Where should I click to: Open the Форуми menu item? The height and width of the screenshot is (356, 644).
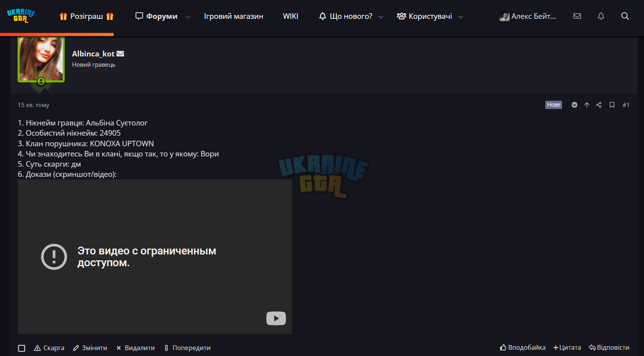coord(156,16)
